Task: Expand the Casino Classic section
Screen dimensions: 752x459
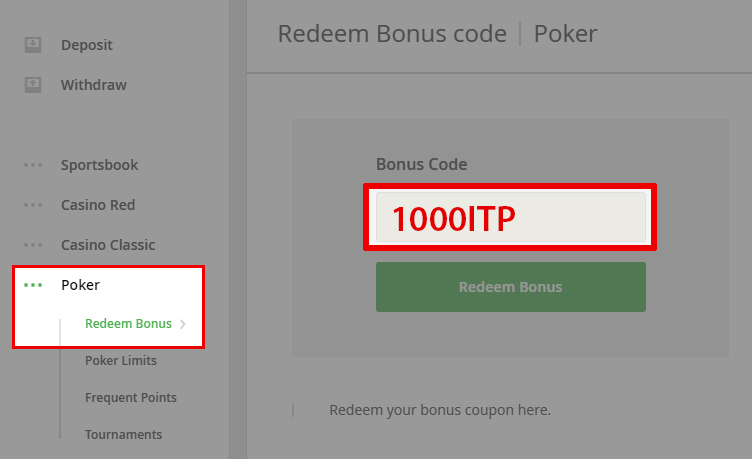Action: [108, 245]
